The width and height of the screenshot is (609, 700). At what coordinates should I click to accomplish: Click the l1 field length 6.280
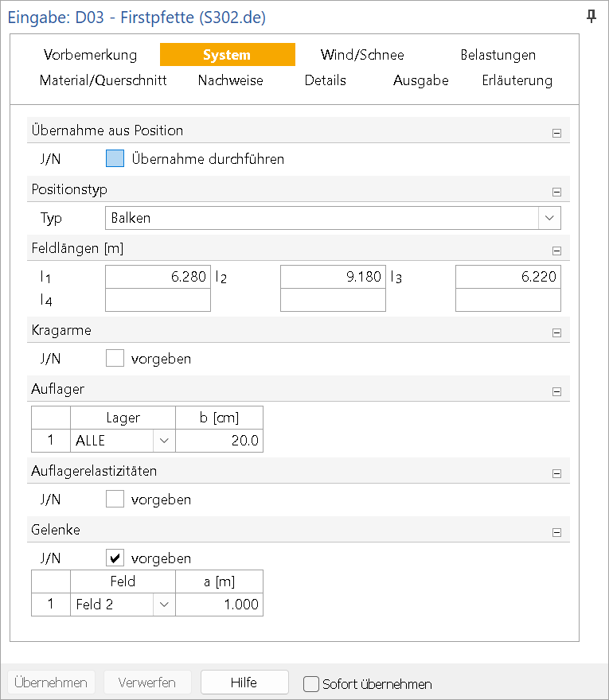[x=158, y=277]
